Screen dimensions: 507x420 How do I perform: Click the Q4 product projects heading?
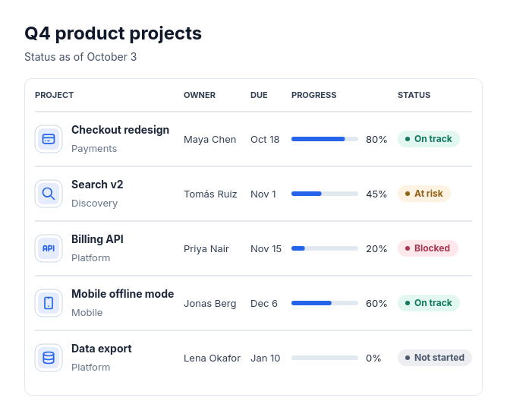(x=113, y=33)
